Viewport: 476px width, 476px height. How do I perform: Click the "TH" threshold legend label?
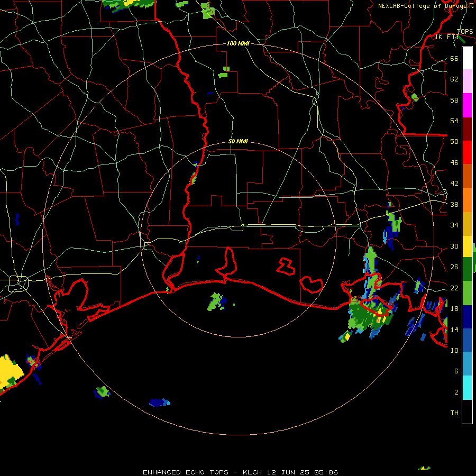[x=454, y=413]
